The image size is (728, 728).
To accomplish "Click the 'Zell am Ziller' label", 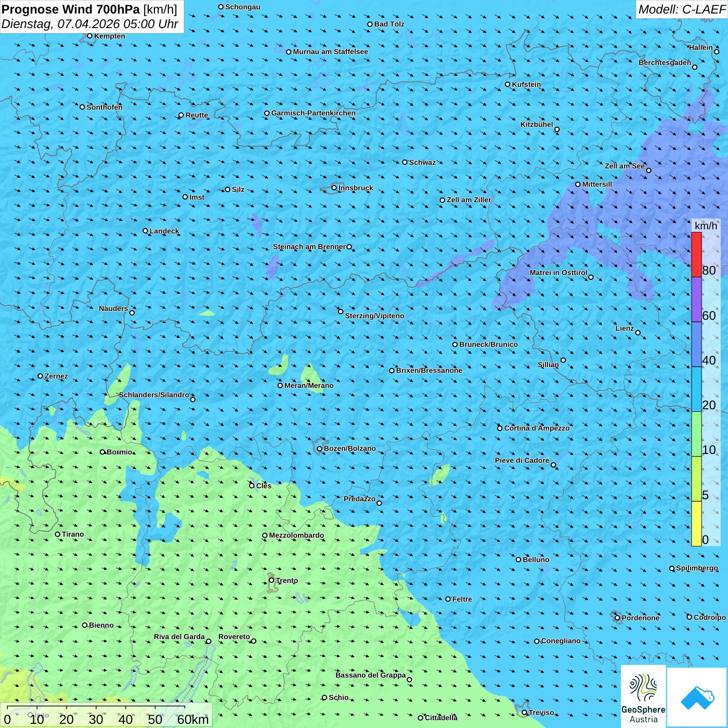I will pyautogui.click(x=469, y=200).
